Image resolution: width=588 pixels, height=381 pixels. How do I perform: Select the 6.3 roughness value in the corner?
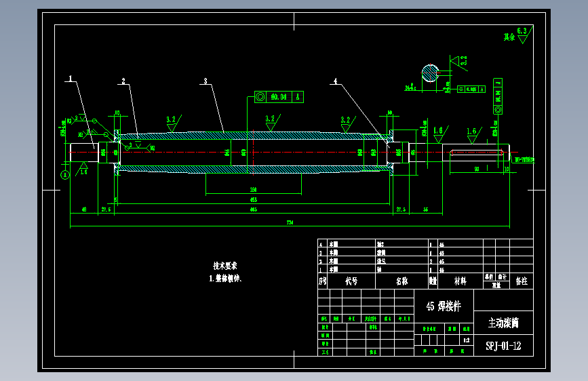522,31
